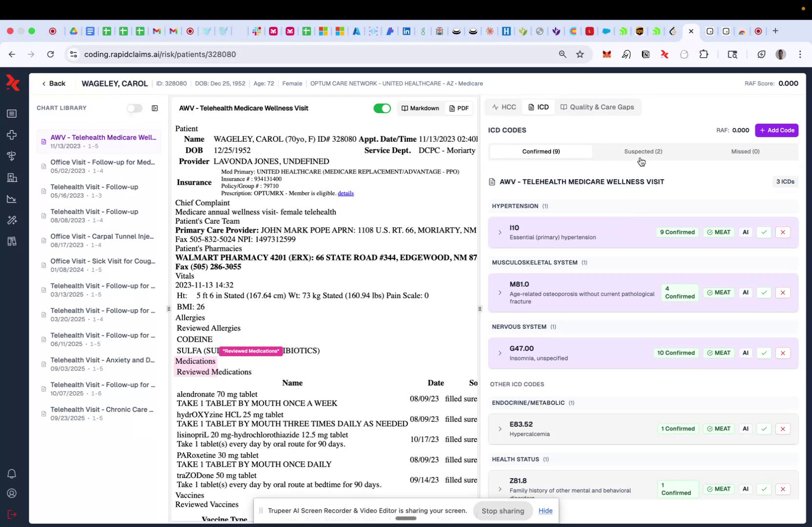Switch to the HCC tab
This screenshot has height=527, width=812.
pos(504,107)
